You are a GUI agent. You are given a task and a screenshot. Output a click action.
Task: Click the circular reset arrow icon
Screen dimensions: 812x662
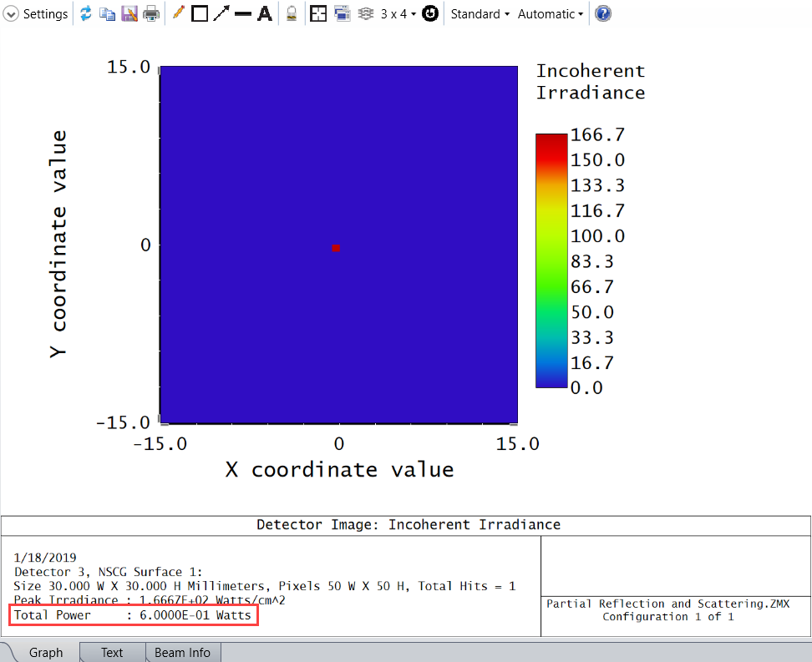coord(430,14)
